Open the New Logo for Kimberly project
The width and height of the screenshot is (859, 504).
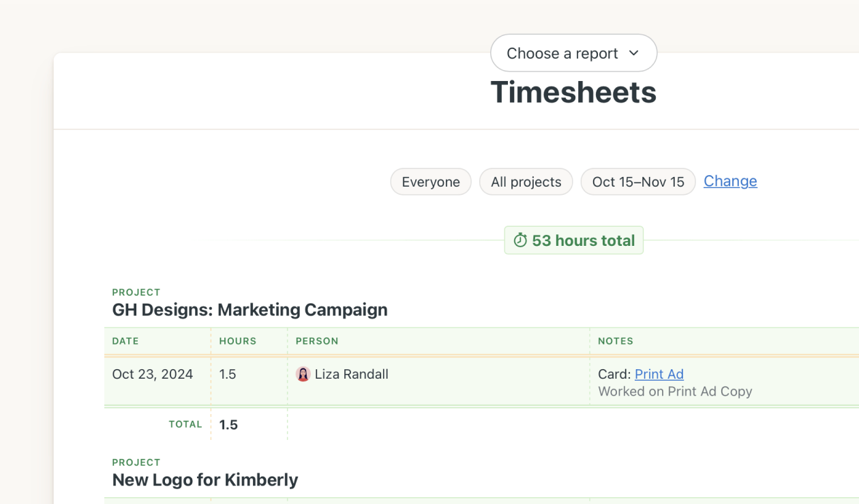(x=205, y=480)
